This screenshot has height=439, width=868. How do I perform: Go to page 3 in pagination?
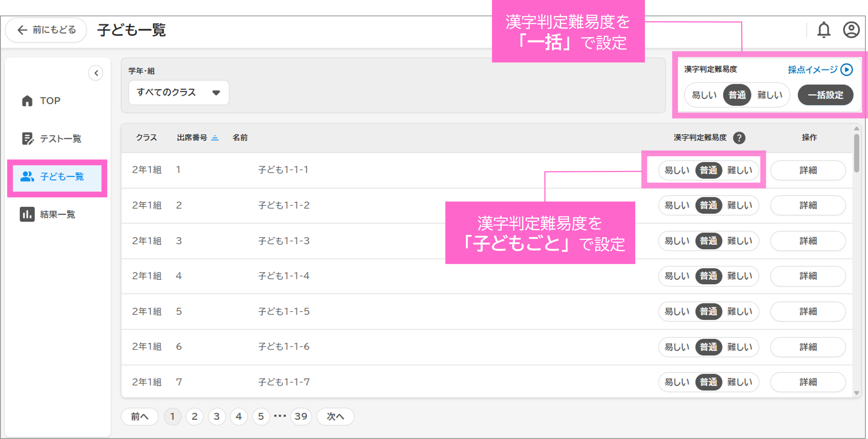[x=217, y=416]
